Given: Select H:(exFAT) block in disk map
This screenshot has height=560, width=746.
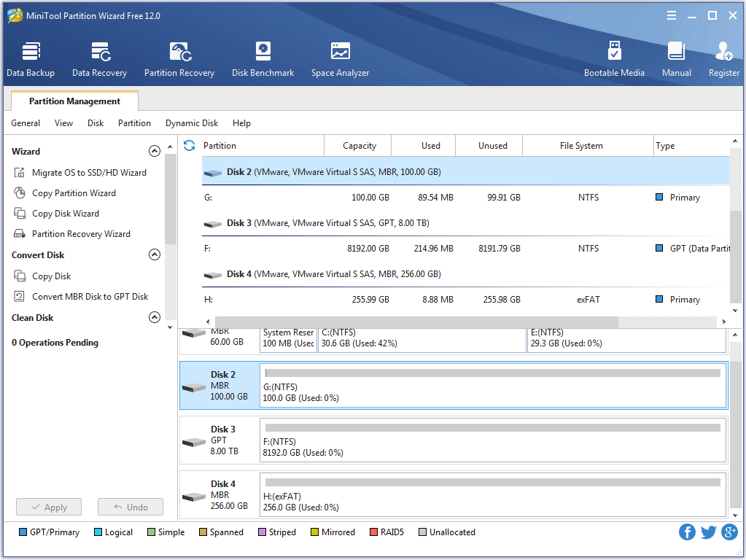Looking at the screenshot, I should tap(494, 495).
